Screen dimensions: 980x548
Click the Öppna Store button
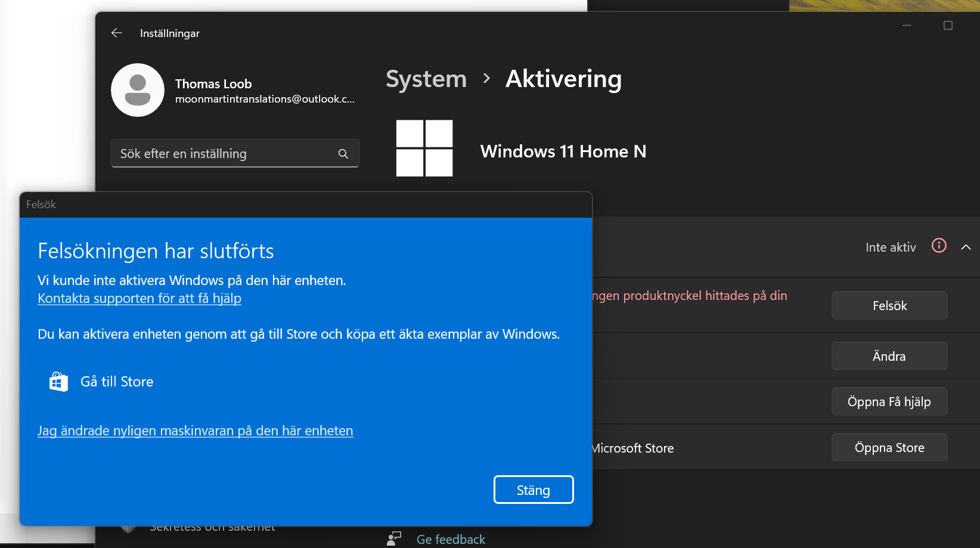(x=889, y=447)
